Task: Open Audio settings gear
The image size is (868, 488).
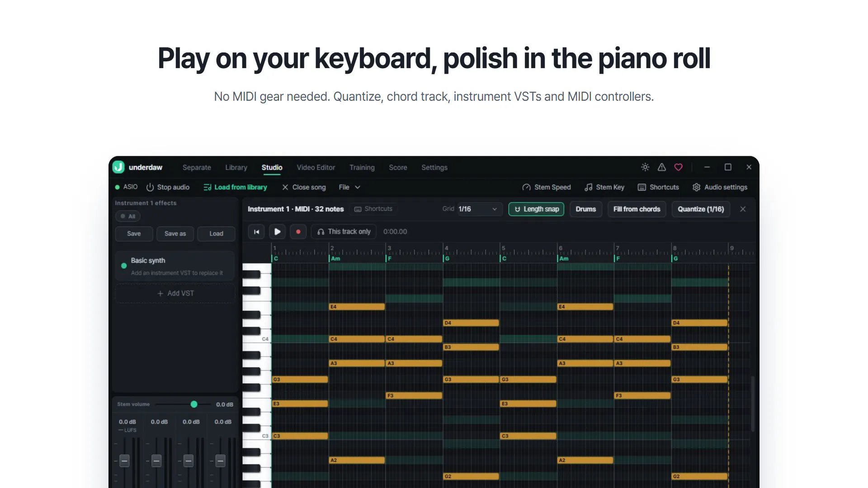Action: [x=720, y=187]
